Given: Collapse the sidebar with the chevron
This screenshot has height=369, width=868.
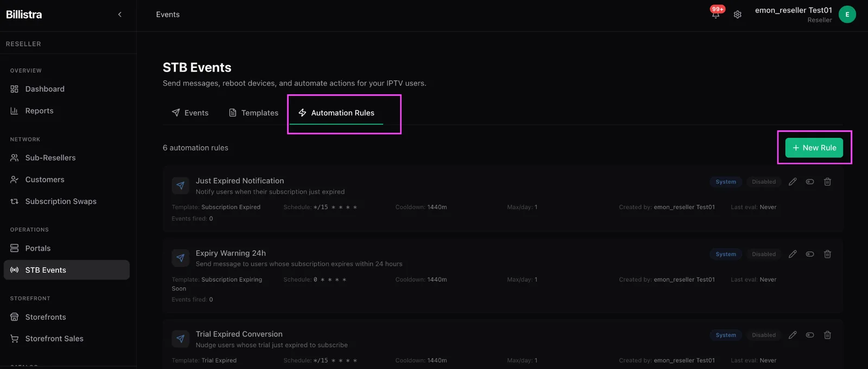Looking at the screenshot, I should (120, 15).
